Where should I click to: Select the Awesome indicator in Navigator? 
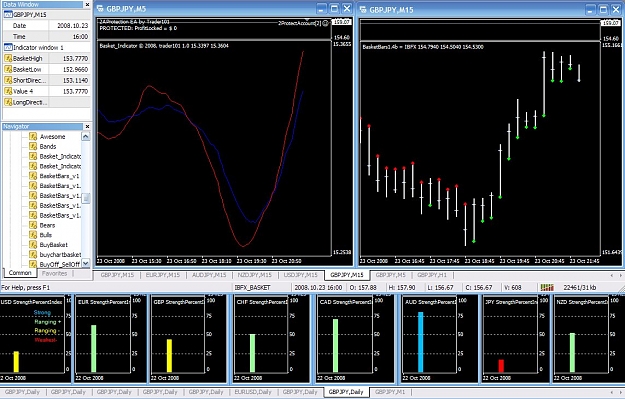52,137
